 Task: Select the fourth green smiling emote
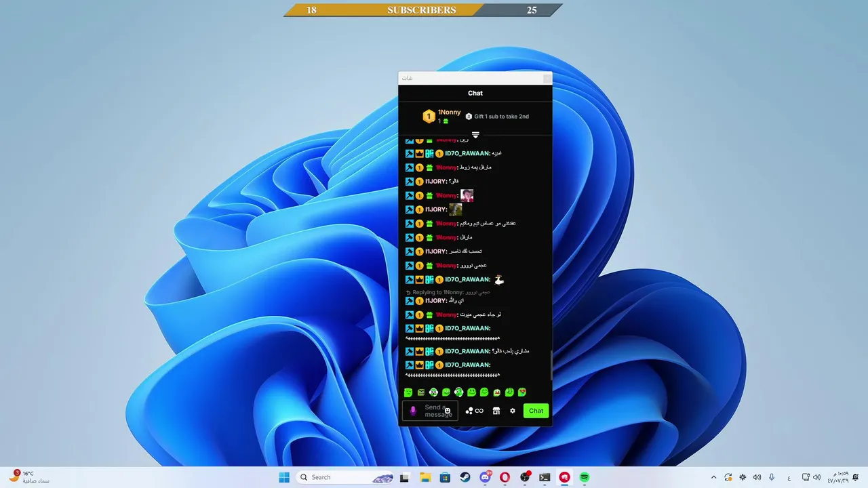[446, 392]
